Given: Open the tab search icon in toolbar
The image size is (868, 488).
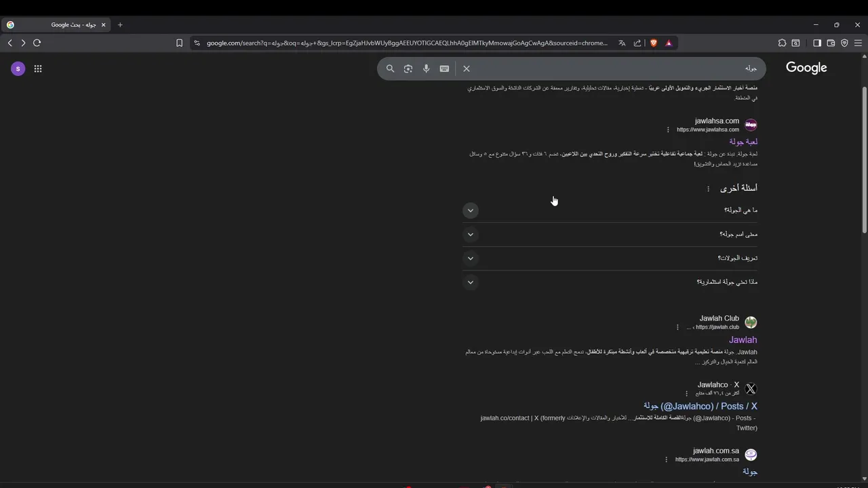Looking at the screenshot, I should (x=796, y=43).
